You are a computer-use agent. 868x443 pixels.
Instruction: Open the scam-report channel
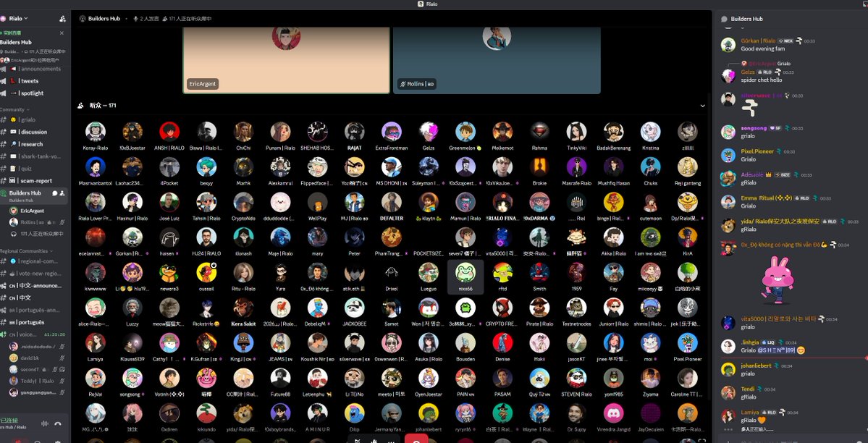(x=34, y=180)
